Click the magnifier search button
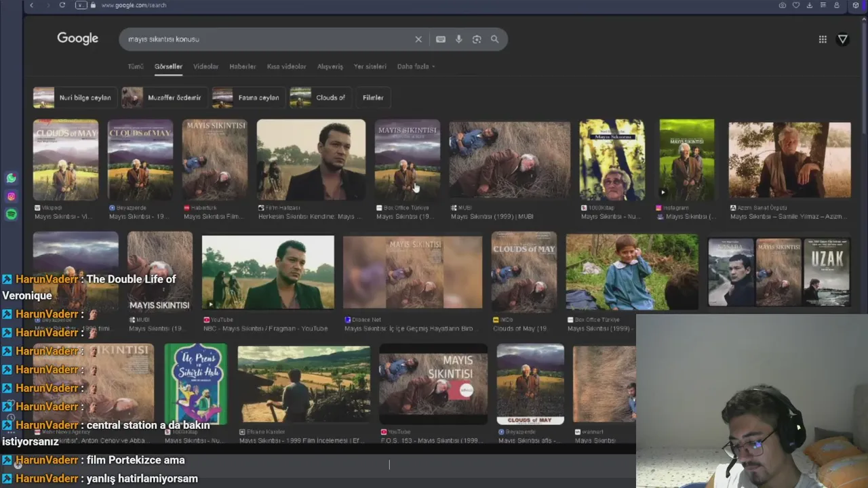This screenshot has height=488, width=868. (x=495, y=39)
